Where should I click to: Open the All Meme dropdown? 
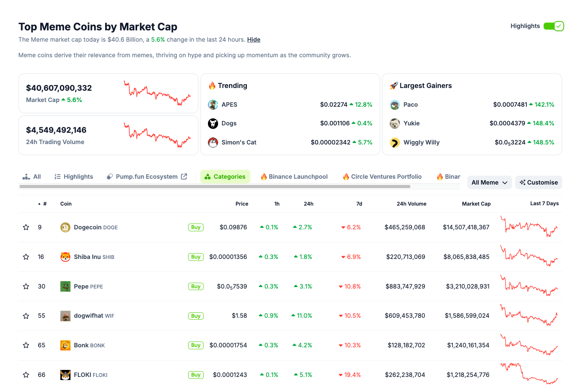tap(489, 183)
